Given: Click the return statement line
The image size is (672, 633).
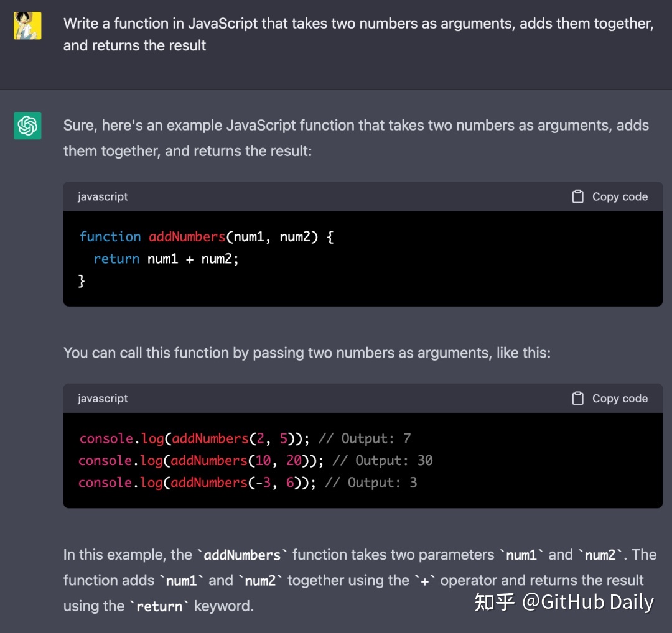Looking at the screenshot, I should pos(166,259).
